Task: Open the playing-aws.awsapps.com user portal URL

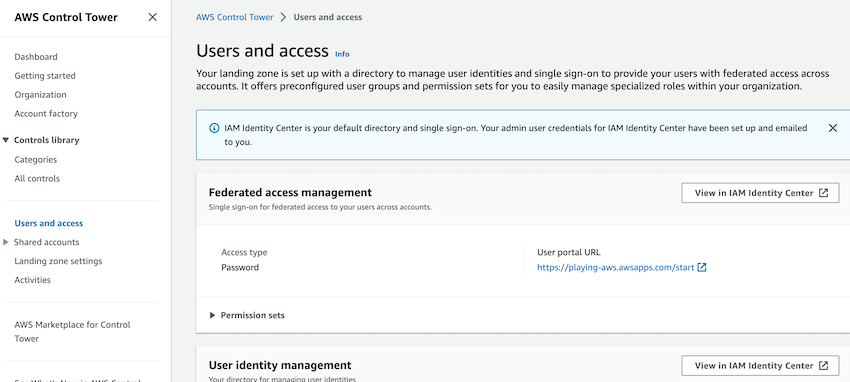Action: [615, 267]
